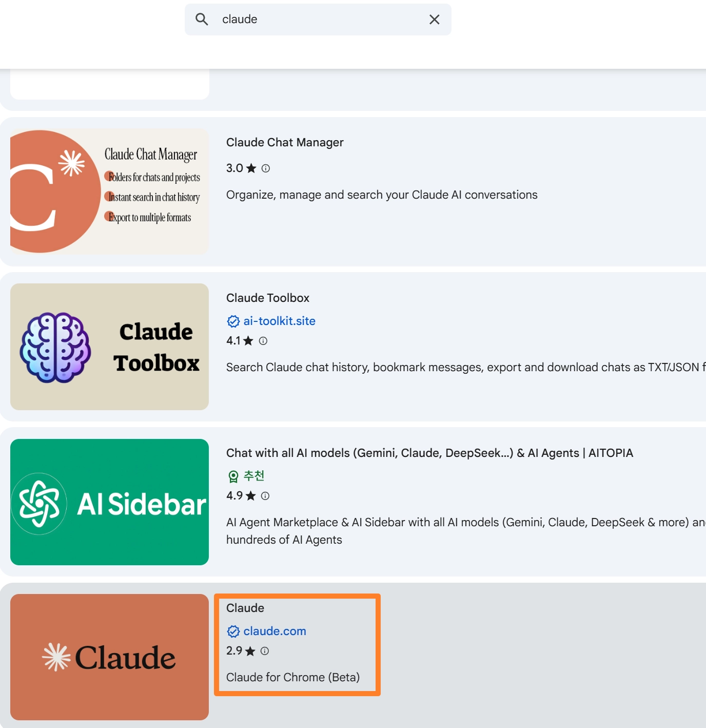706x728 pixels.
Task: Click the ai-toolkit.site publisher link
Action: (279, 321)
